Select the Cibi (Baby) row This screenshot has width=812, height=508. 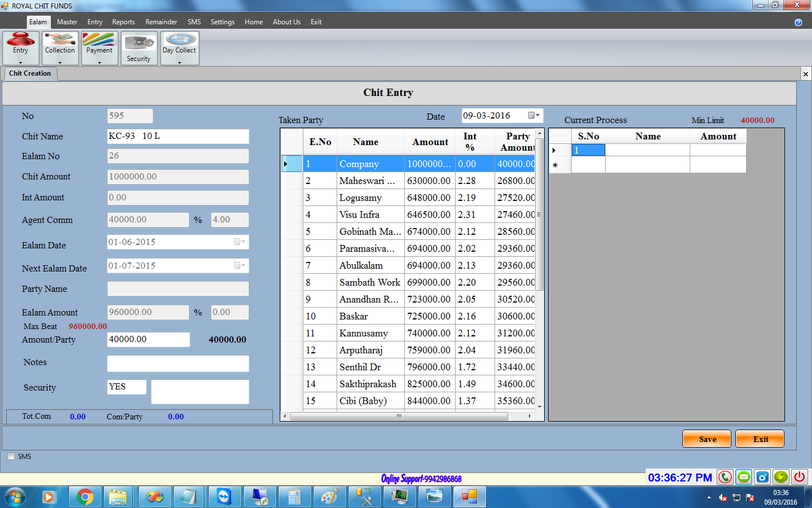tap(408, 401)
